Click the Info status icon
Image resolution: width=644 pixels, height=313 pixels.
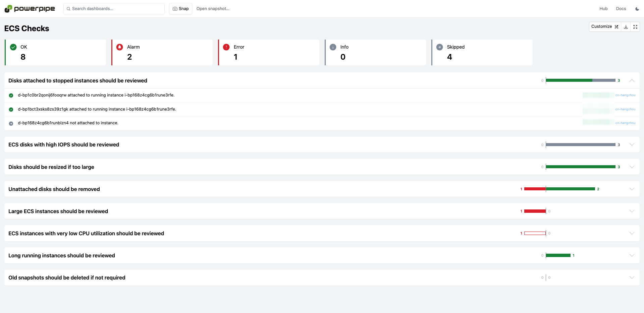click(x=333, y=47)
